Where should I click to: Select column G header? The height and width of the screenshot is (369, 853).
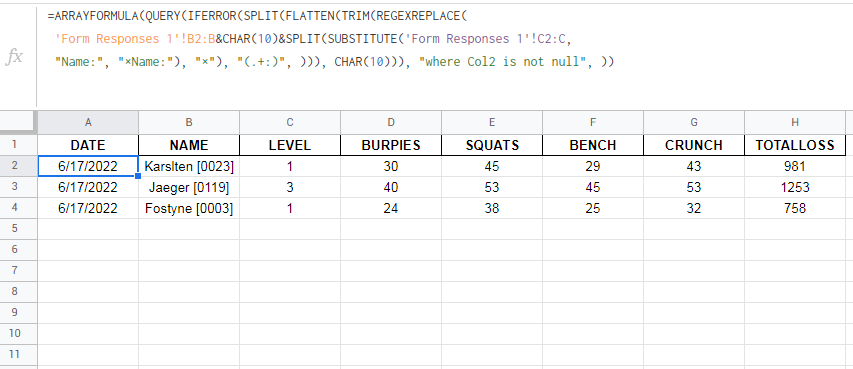694,122
